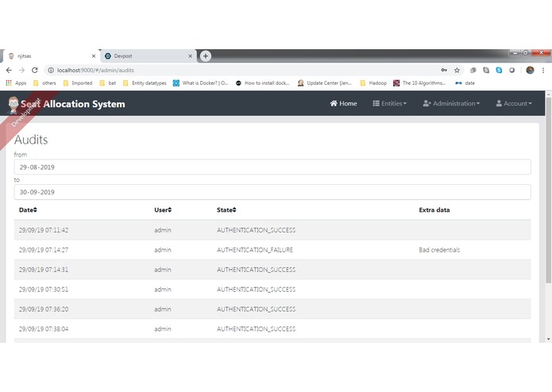Sort audits by the State column
552x392 pixels.
pos(226,210)
